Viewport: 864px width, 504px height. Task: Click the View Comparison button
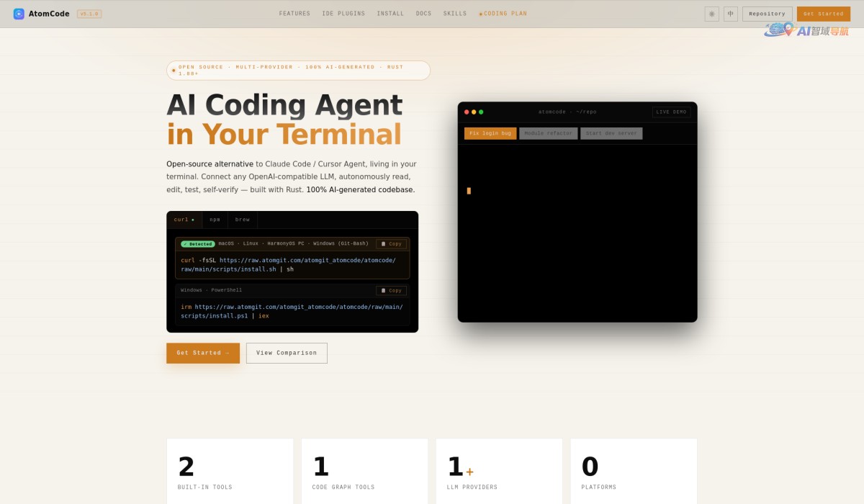tap(287, 353)
